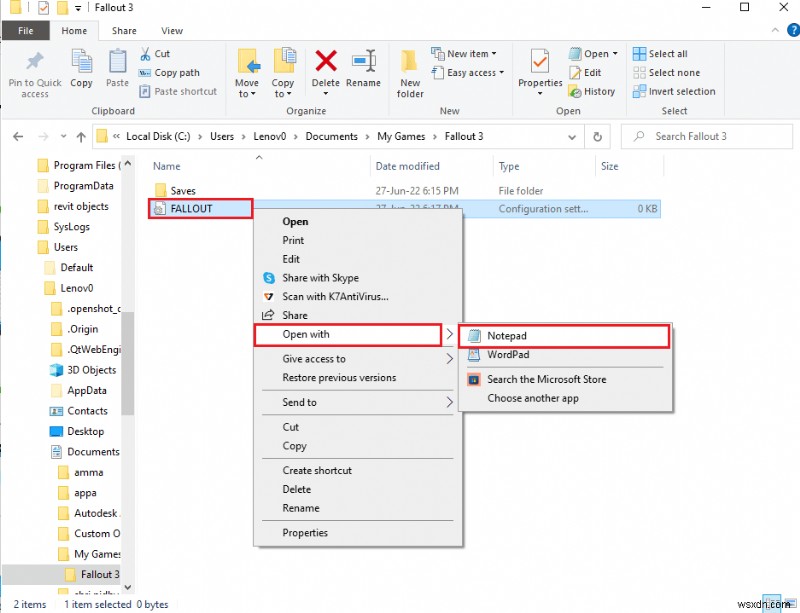
Task: Click Documents in address breadcrumb
Action: [x=332, y=136]
